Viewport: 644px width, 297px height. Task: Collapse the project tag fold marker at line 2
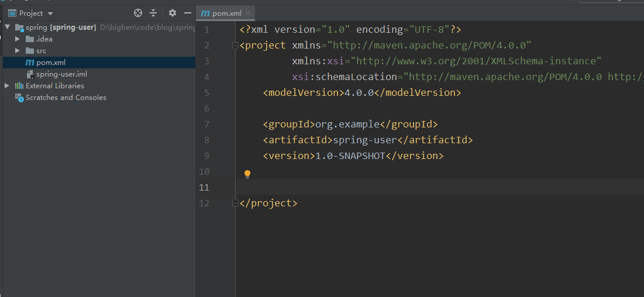point(235,45)
